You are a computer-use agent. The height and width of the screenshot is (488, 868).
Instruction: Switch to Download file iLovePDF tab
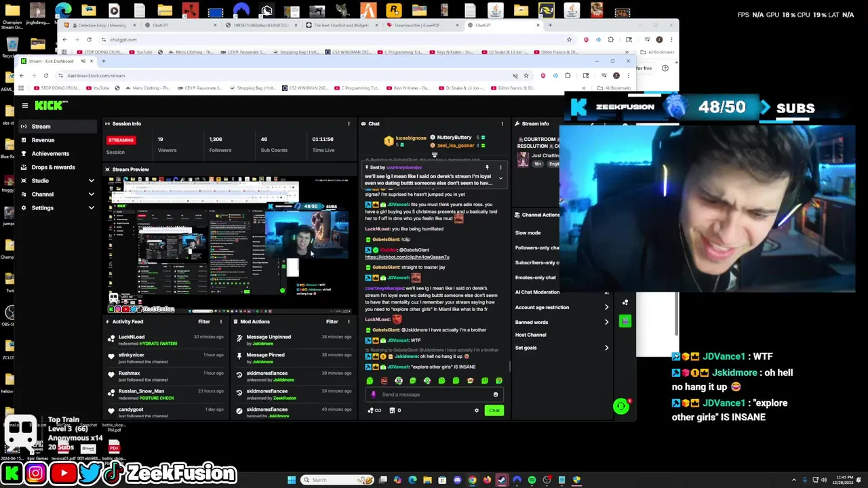420,25
